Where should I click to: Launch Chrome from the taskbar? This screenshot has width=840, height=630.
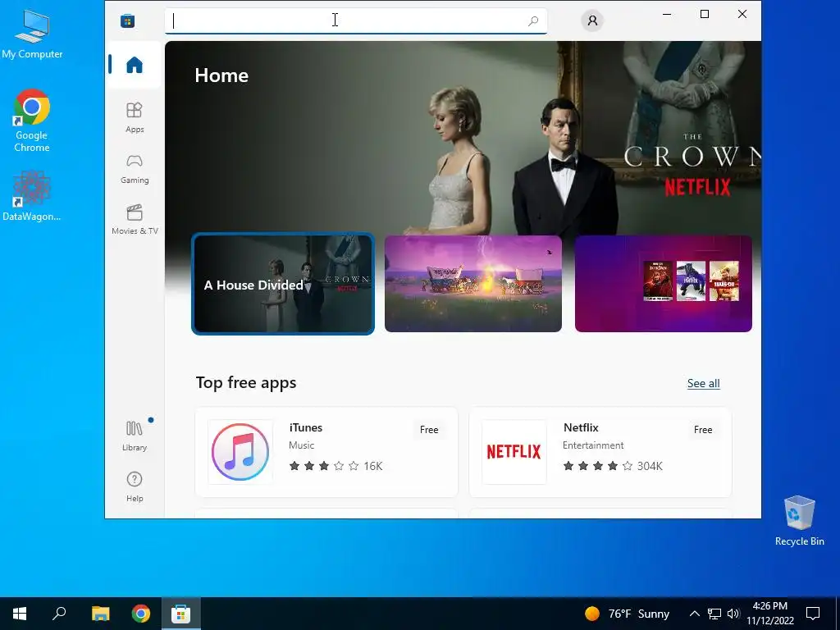coord(141,614)
